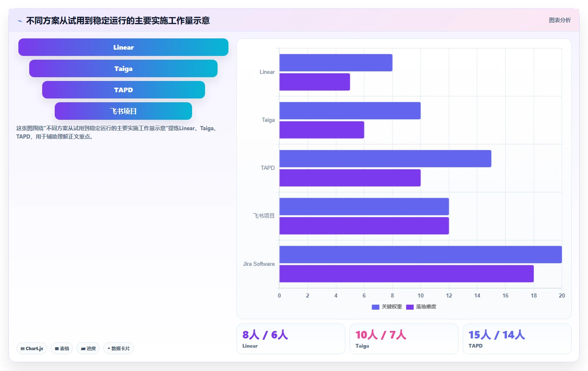Screen dimensions: 588x371
Task: Click the x-axis tick value 10
Action: pyautogui.click(x=421, y=295)
